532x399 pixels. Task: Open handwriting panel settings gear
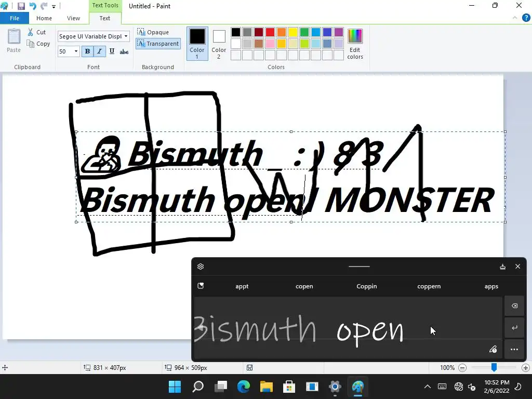[x=201, y=267]
